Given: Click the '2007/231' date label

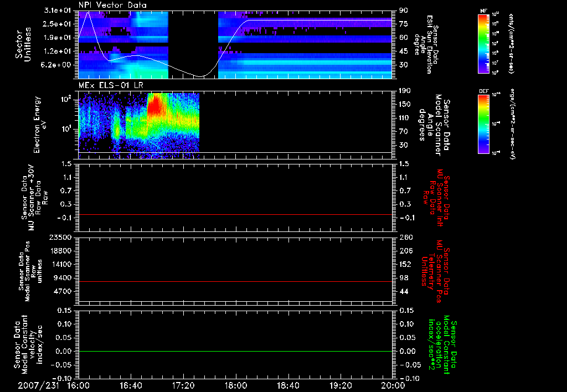Looking at the screenshot, I should click(38, 385).
